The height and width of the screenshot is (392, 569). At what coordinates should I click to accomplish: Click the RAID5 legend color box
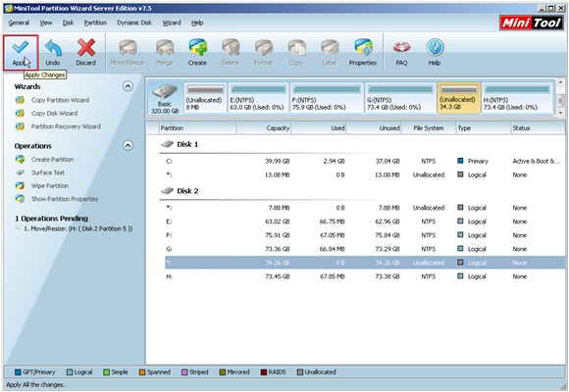coord(264,372)
